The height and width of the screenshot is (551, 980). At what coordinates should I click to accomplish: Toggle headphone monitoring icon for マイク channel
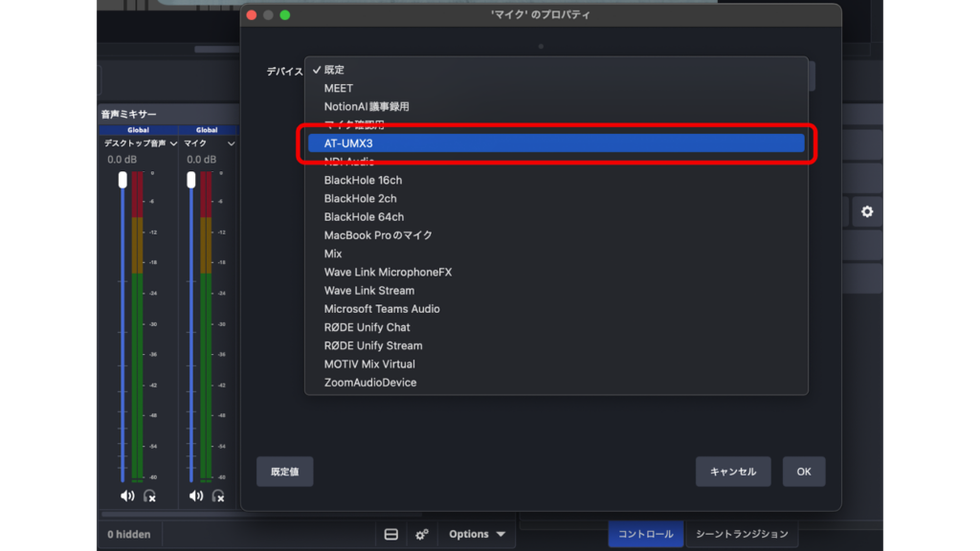[x=218, y=496]
